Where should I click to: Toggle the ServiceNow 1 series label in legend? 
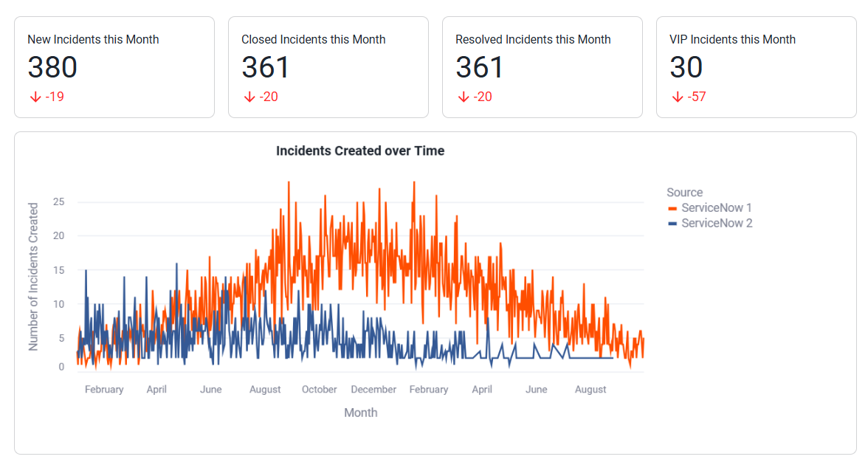click(716, 208)
